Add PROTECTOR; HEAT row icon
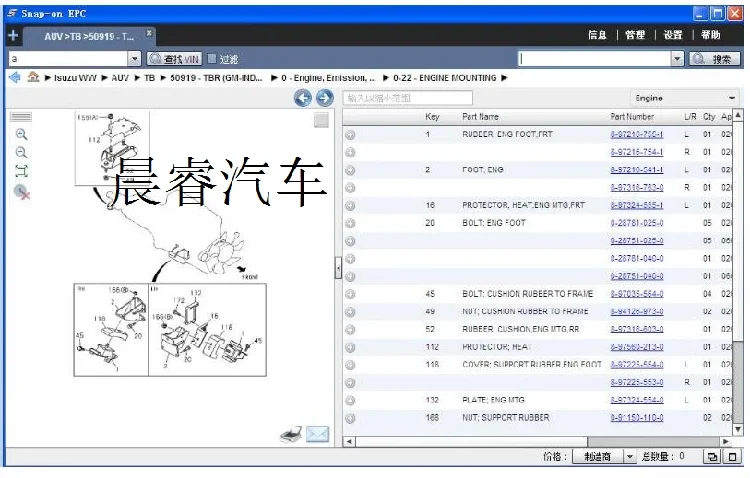This screenshot has height=478, width=750. pyautogui.click(x=350, y=347)
